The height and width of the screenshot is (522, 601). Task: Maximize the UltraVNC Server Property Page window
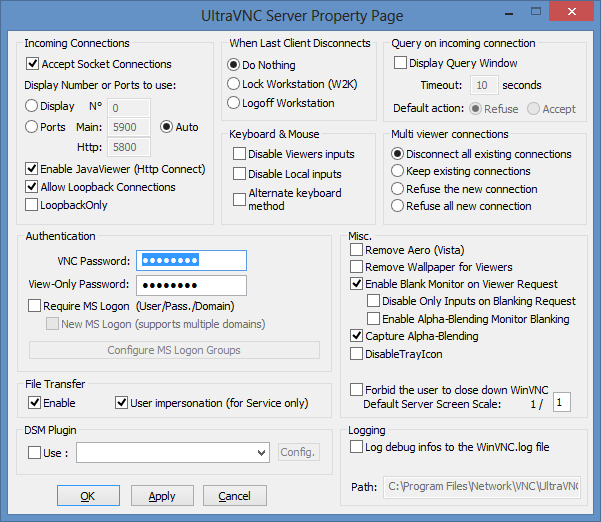click(x=536, y=11)
